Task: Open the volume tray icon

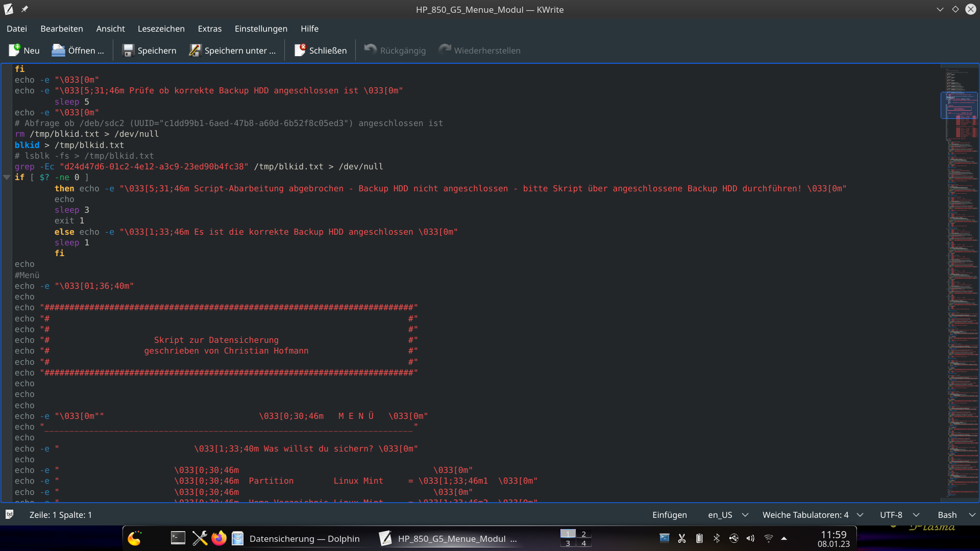Action: [750, 538]
